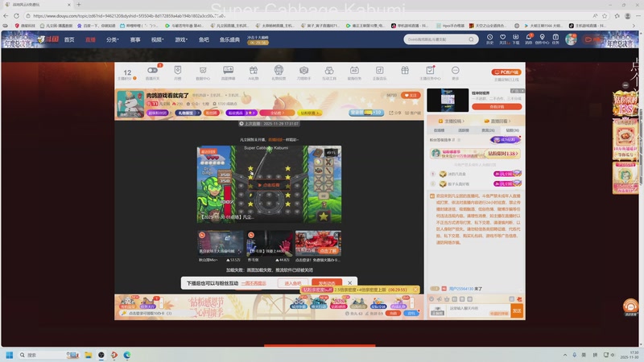
Task: Click the blue 背包 backpack button
Action: click(411, 313)
